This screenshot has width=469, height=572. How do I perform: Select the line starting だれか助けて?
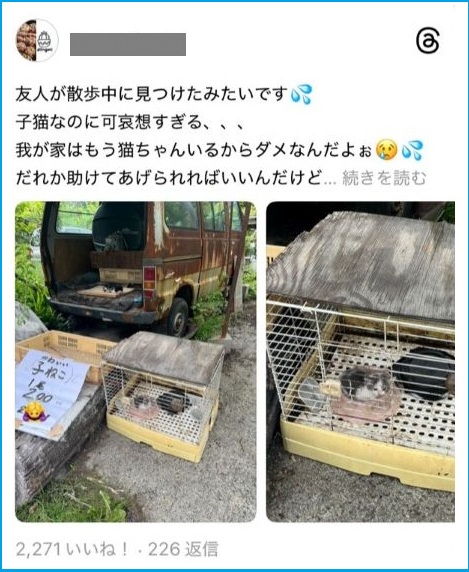[169, 178]
